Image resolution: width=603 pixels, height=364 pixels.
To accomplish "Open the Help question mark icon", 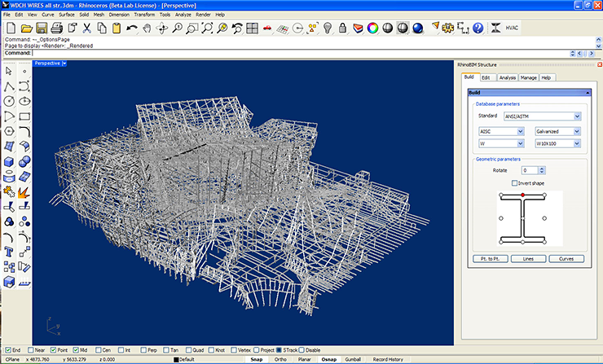I will 478,28.
